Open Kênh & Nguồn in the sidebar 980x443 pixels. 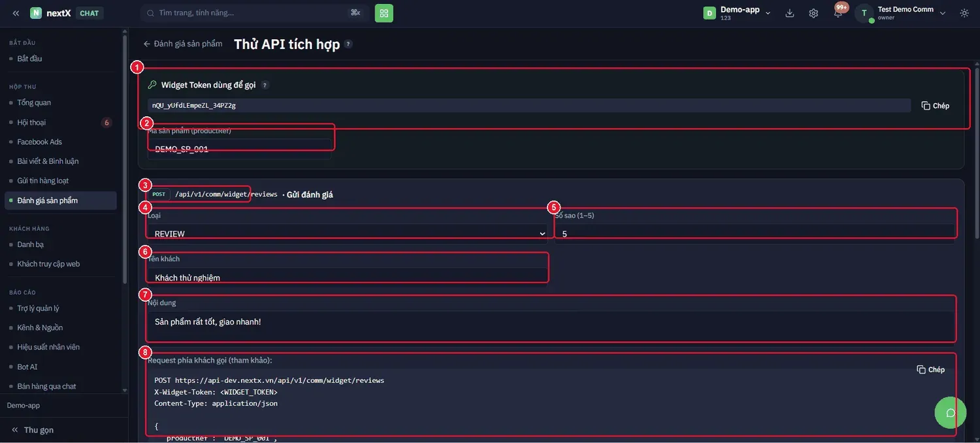click(61, 327)
